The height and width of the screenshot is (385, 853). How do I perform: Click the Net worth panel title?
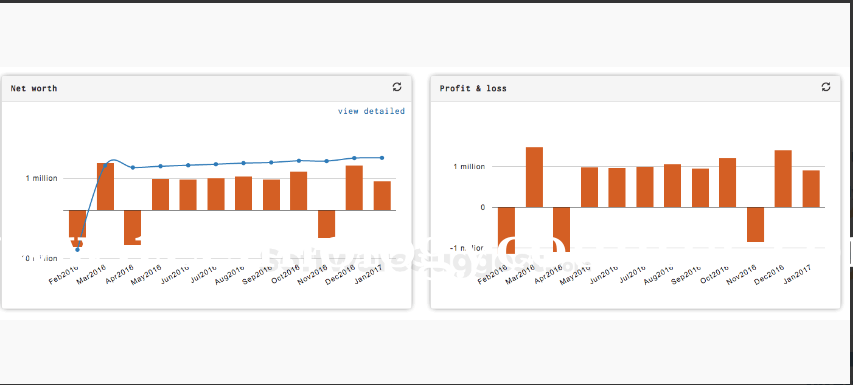(34, 88)
